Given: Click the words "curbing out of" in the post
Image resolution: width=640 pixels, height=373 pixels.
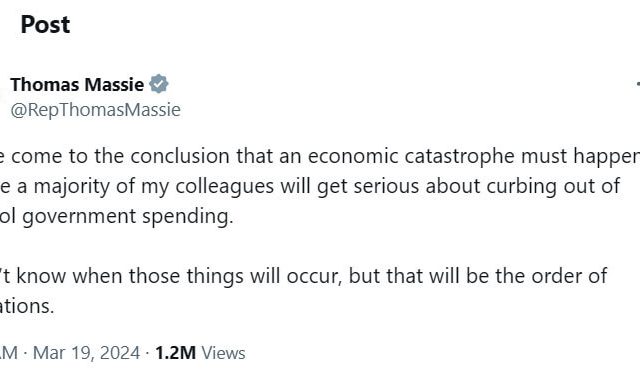Looking at the screenshot, I should point(553,186).
